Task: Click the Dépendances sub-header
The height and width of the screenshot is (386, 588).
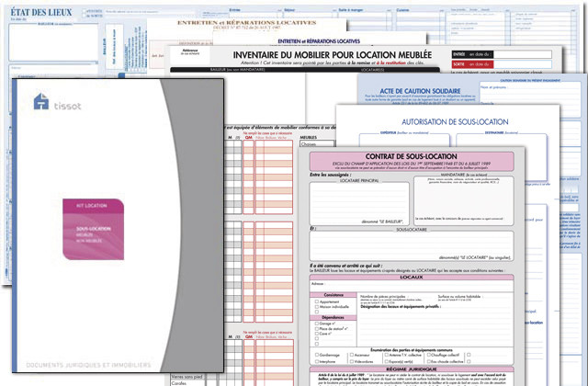Action: pyautogui.click(x=334, y=317)
